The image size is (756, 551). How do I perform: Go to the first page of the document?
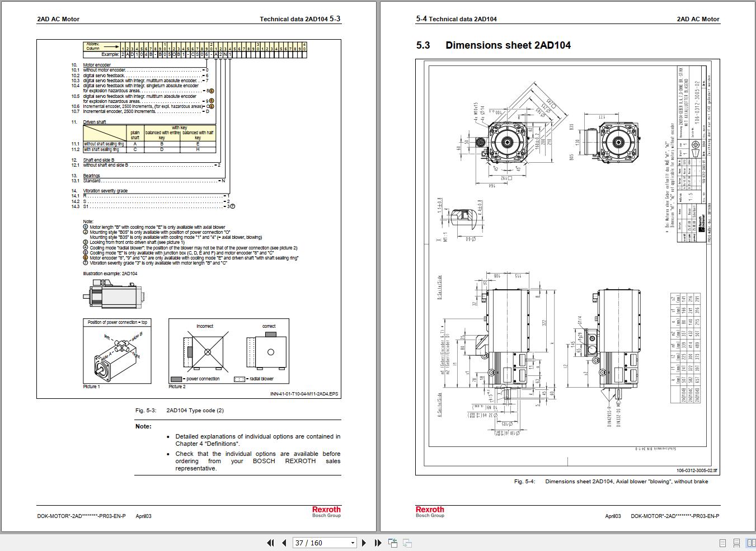click(270, 543)
